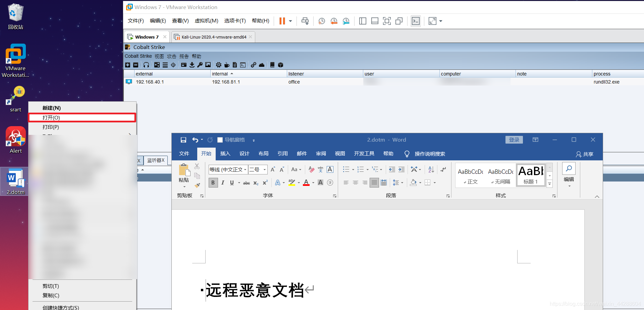The width and height of the screenshot is (644, 310).
Task: Click the Cobalt Strike script console icon
Action: click(243, 65)
